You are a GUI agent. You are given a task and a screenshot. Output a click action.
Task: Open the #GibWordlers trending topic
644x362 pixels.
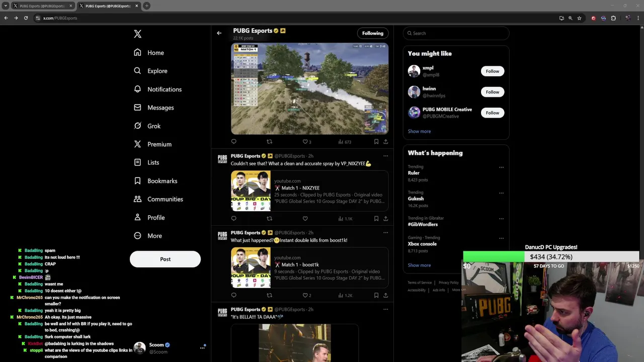(x=423, y=224)
